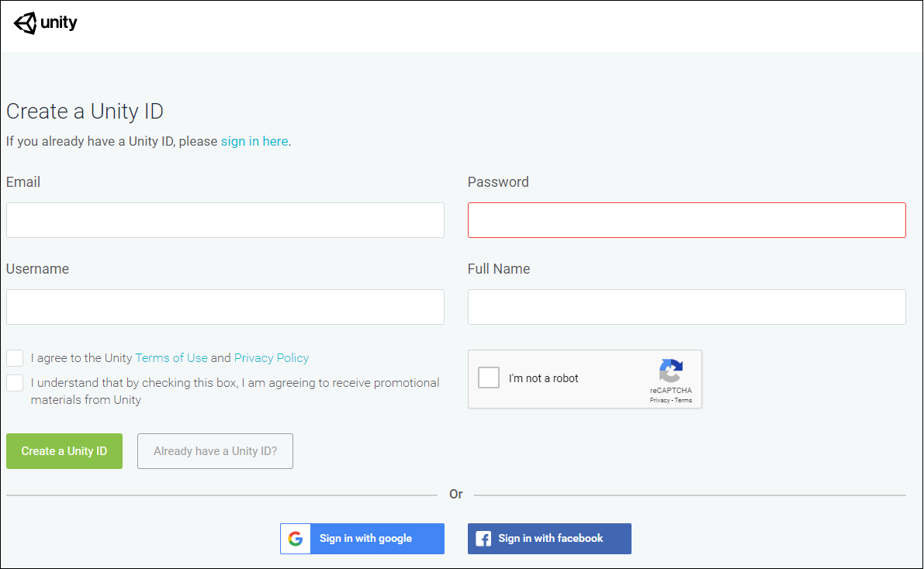Open the sign in here link

pos(254,142)
